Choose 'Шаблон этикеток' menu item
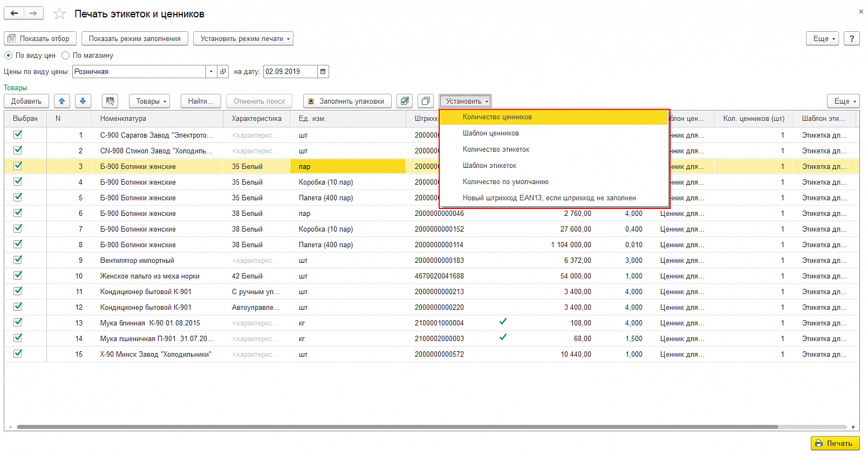This screenshot has width=868, height=455. coord(554,166)
